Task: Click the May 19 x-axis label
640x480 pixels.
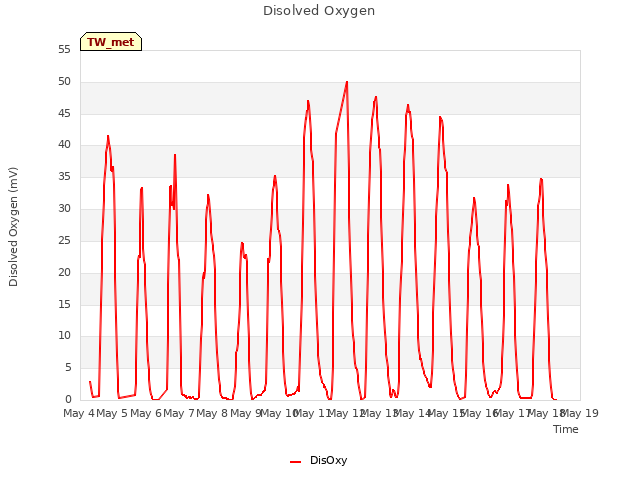Action: point(580,413)
